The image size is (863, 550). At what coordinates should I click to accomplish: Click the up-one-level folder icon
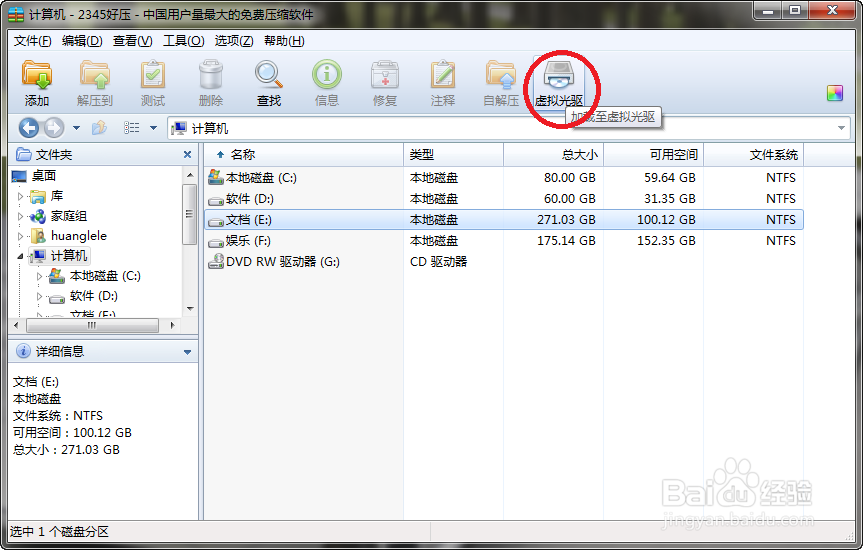tap(99, 128)
